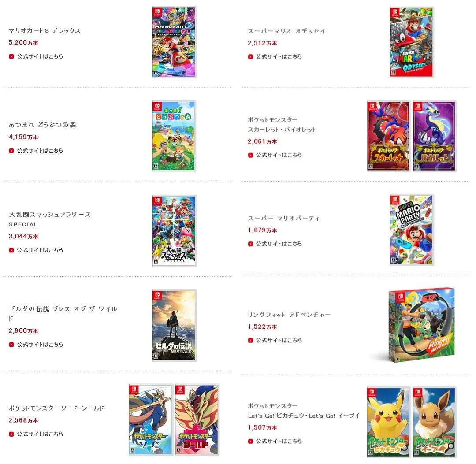Click the red arrow icon under 大乱闘スマッシュブラザーズ SPECIAL
Viewport: 476px width, 464px height.
coord(11,250)
